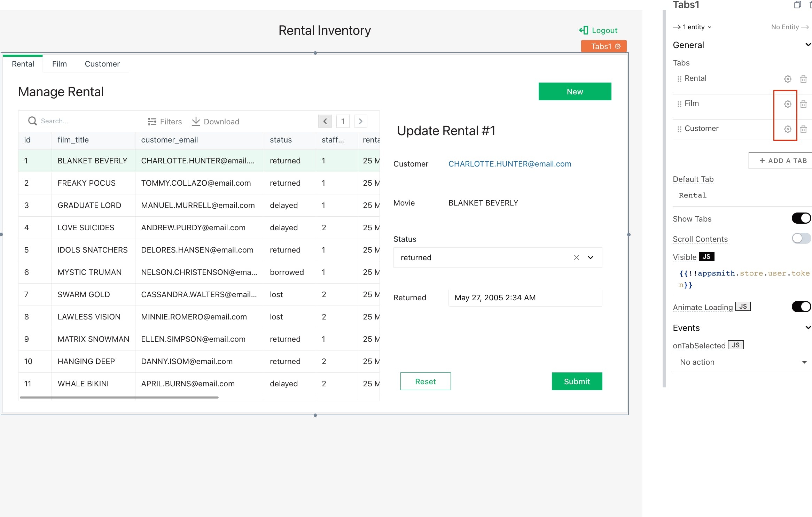Turn off Animate Loading switch

point(801,307)
